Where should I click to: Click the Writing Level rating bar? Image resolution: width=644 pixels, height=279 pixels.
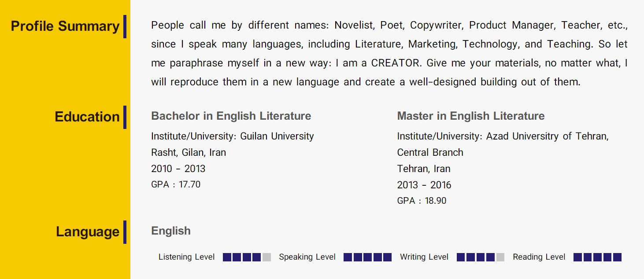click(x=481, y=257)
